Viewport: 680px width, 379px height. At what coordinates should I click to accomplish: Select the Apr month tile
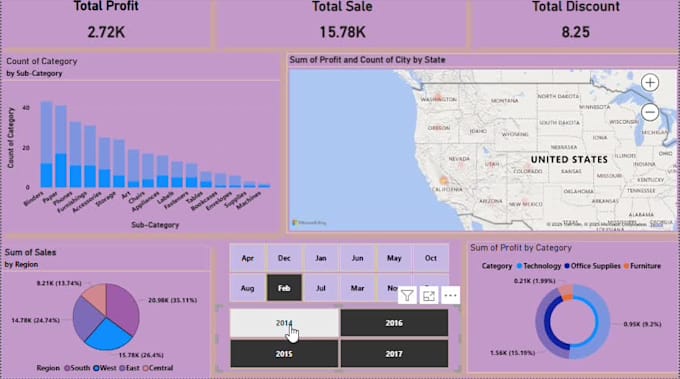click(247, 258)
